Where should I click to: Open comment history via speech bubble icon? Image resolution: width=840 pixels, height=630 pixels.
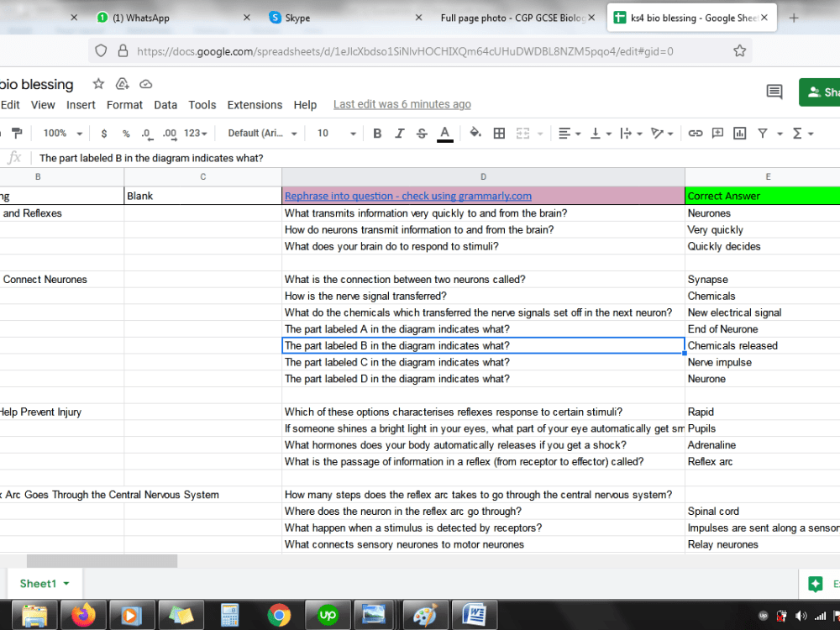(774, 92)
